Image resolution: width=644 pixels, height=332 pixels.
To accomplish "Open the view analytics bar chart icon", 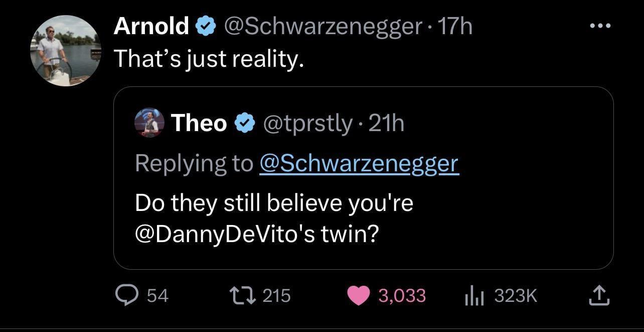I will click(x=473, y=295).
